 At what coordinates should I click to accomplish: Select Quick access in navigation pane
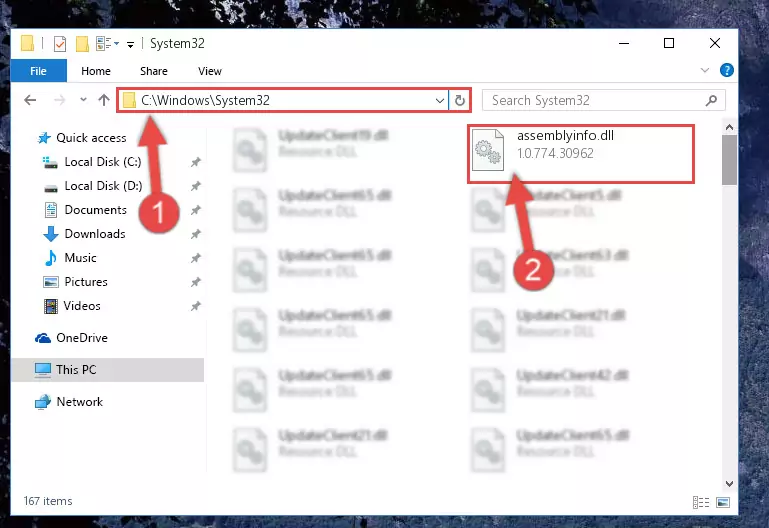pyautogui.click(x=91, y=138)
